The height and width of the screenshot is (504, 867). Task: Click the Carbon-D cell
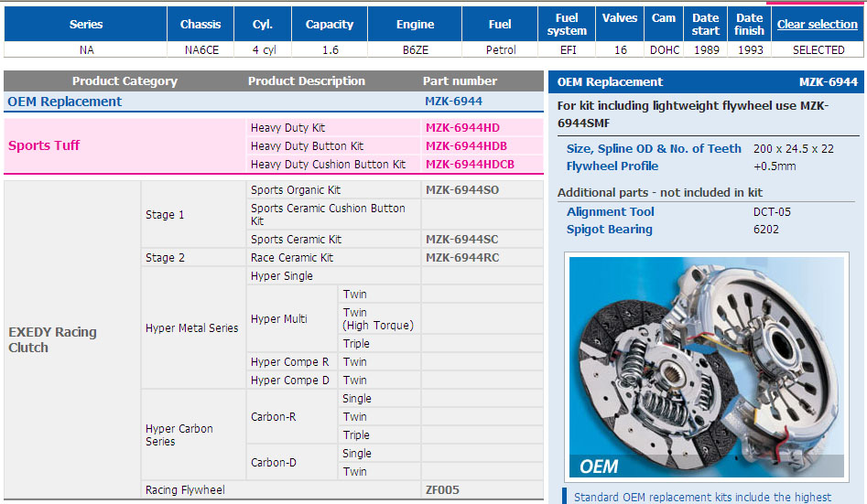pos(292,463)
